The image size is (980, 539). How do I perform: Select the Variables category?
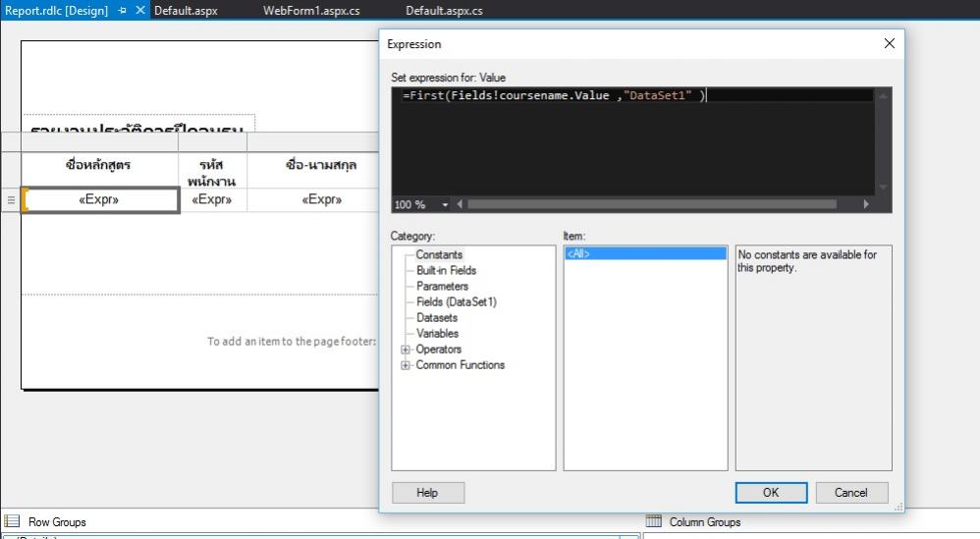pos(437,334)
